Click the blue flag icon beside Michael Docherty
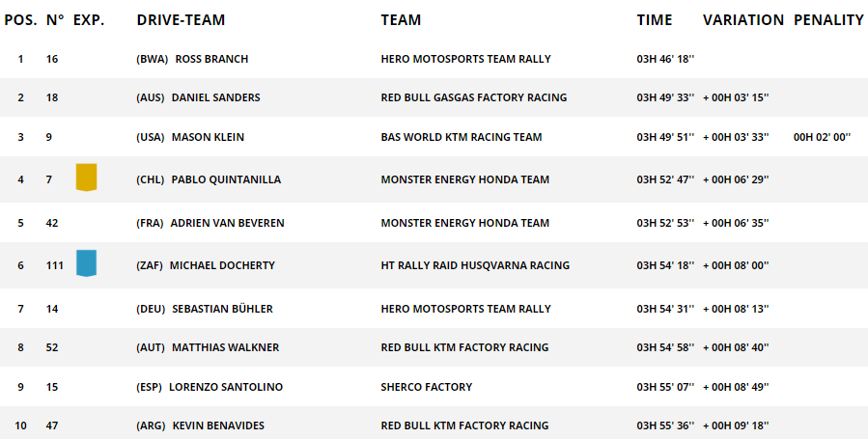868x439 pixels. [x=86, y=263]
